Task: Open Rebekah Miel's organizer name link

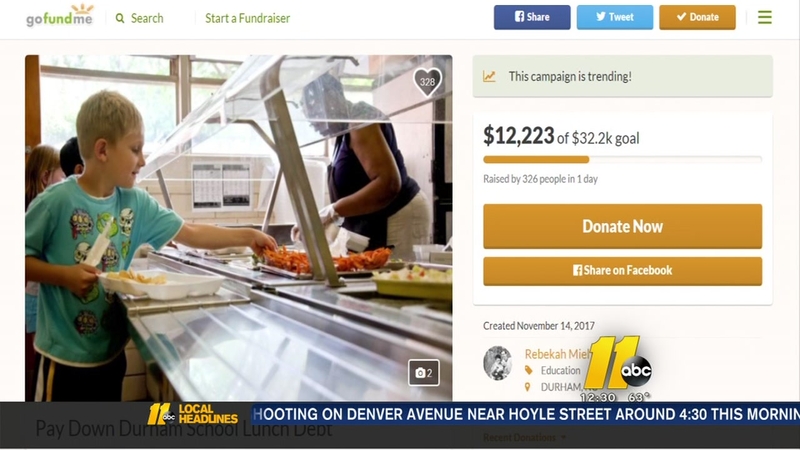Action: click(x=558, y=354)
